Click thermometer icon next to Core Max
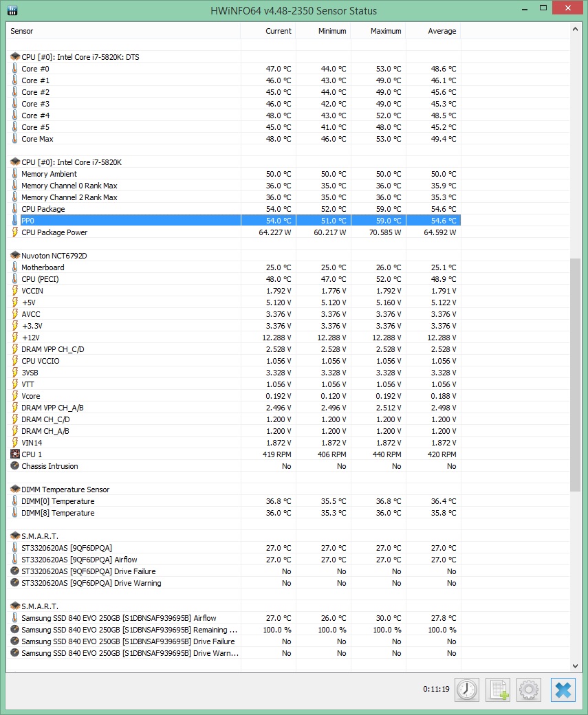The image size is (588, 715). 14,139
